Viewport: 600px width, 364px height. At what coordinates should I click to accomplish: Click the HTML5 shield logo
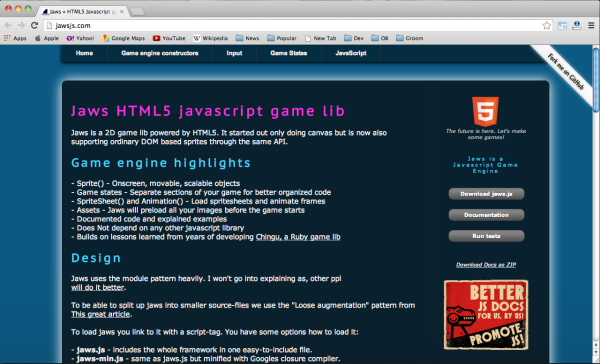pyautogui.click(x=485, y=111)
